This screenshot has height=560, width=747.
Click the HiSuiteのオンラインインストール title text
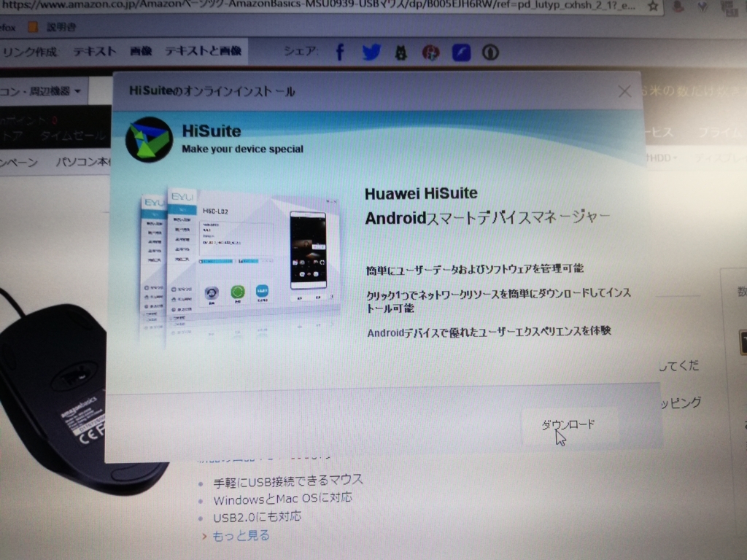coord(212,91)
